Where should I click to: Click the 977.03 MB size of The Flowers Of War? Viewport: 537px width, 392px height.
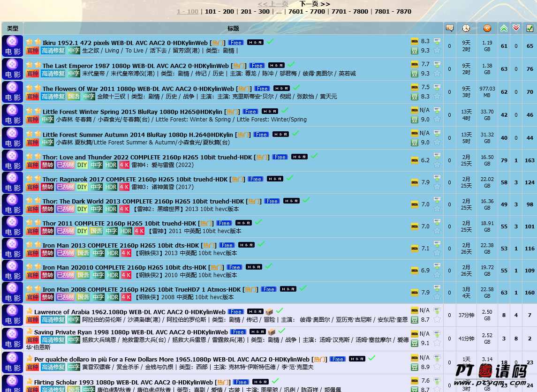coord(487,92)
